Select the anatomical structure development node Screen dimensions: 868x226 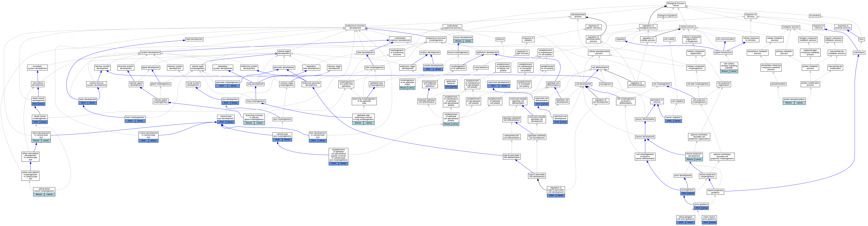(355, 27)
